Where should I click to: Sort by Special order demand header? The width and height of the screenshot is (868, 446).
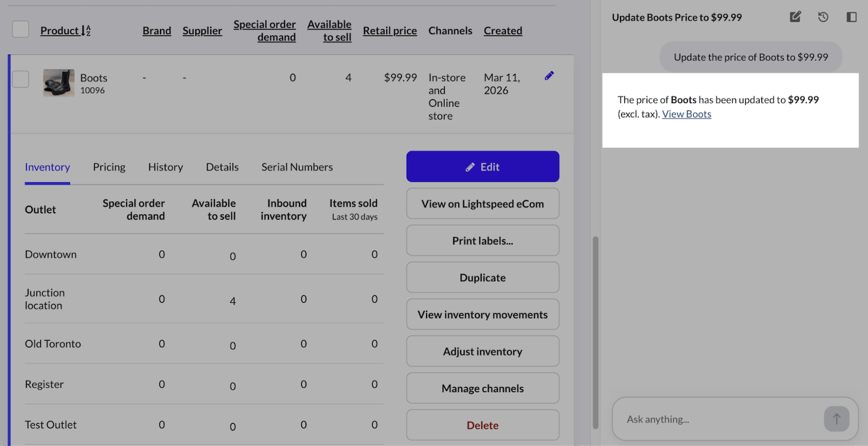265,30
